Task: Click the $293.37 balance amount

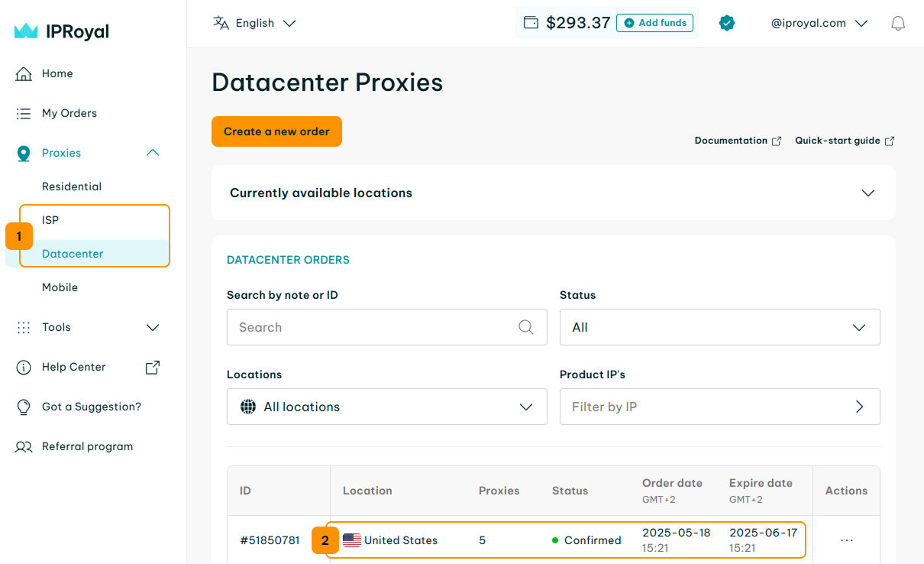Action: tap(578, 23)
